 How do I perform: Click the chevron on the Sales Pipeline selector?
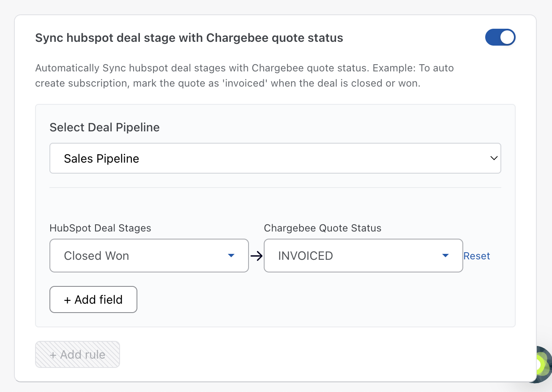point(493,158)
